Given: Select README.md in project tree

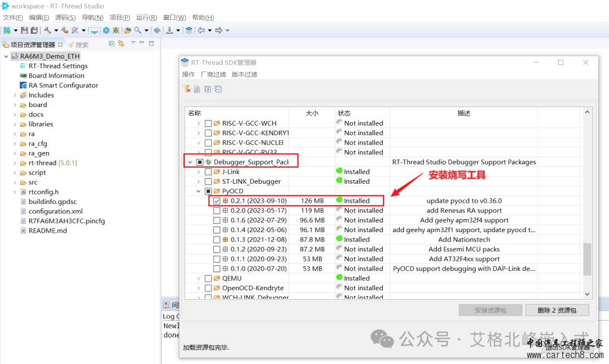Looking at the screenshot, I should pyautogui.click(x=43, y=230).
